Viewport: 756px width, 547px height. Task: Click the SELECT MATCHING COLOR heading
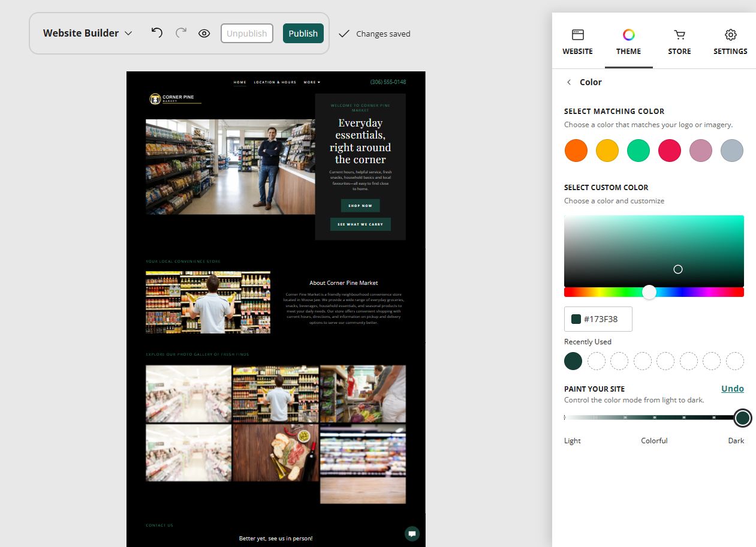tap(614, 111)
